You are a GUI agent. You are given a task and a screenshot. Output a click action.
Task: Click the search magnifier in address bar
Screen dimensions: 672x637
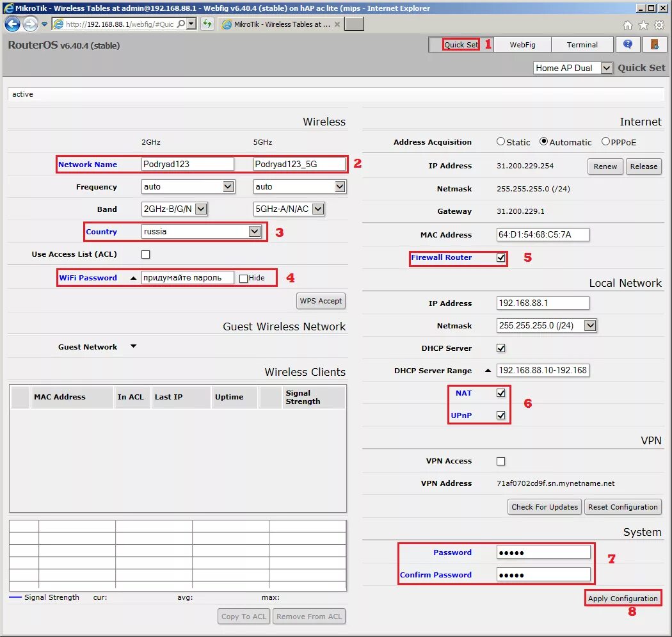181,24
